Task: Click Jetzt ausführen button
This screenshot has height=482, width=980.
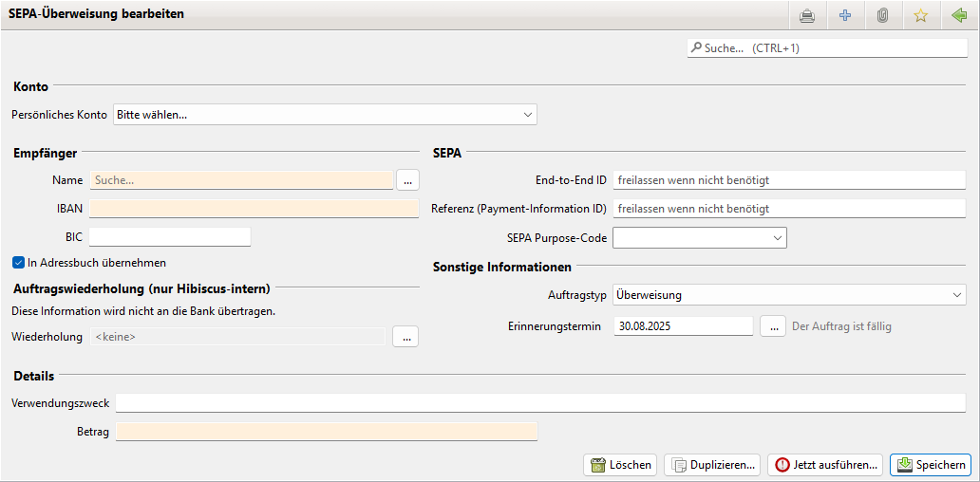Action: [825, 465]
